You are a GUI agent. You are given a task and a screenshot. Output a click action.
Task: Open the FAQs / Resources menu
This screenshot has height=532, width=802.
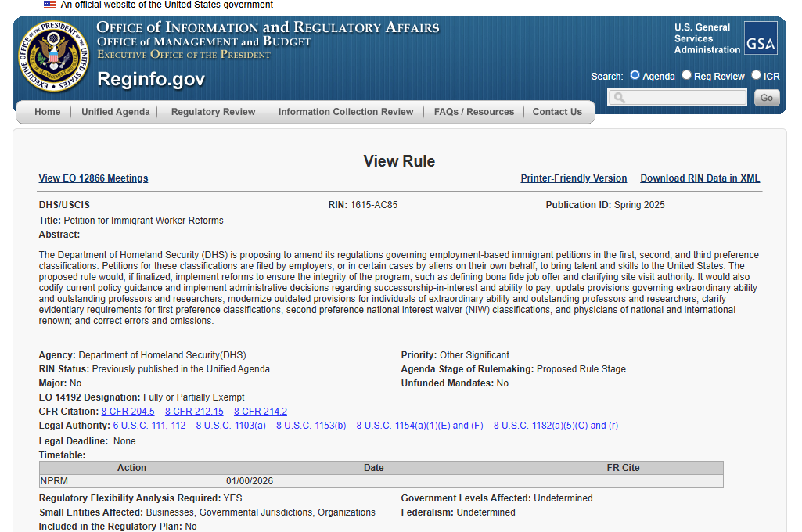point(474,112)
